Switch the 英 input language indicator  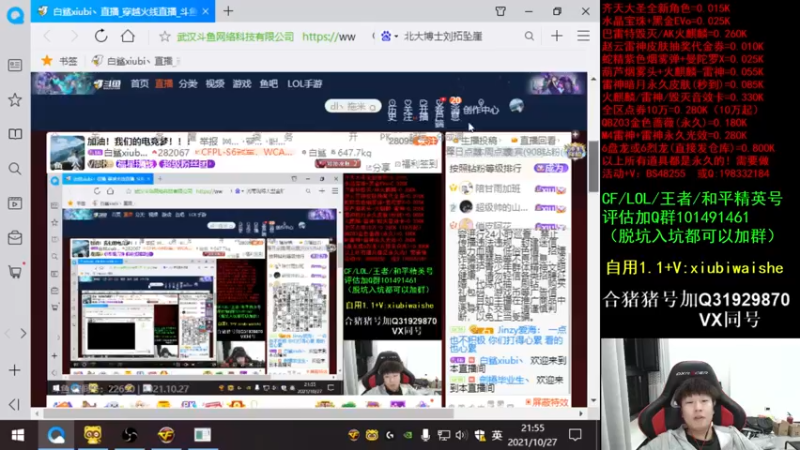(496, 435)
